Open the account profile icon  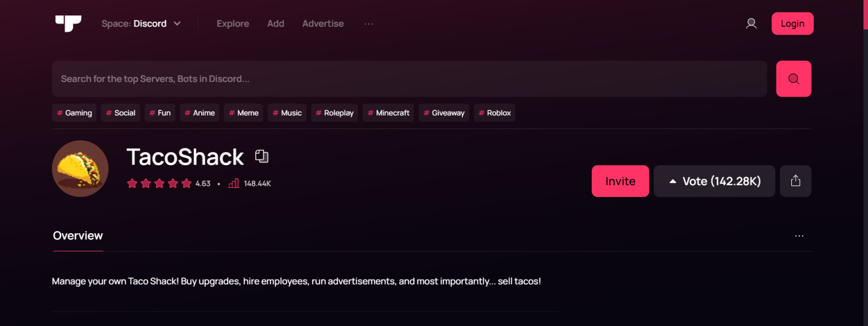[751, 23]
